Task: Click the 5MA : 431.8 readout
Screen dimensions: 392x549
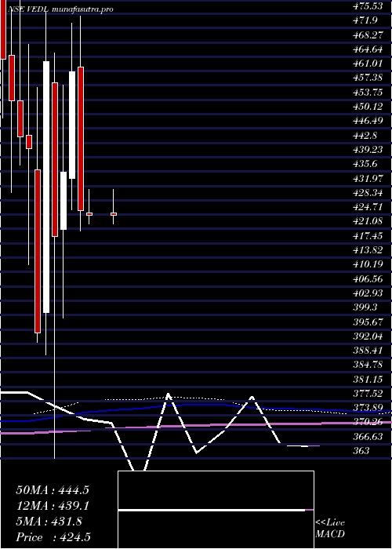Action: click(x=49, y=522)
